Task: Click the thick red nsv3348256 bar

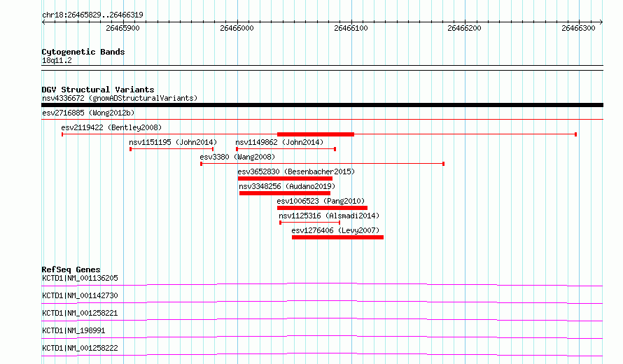Action: [x=284, y=193]
